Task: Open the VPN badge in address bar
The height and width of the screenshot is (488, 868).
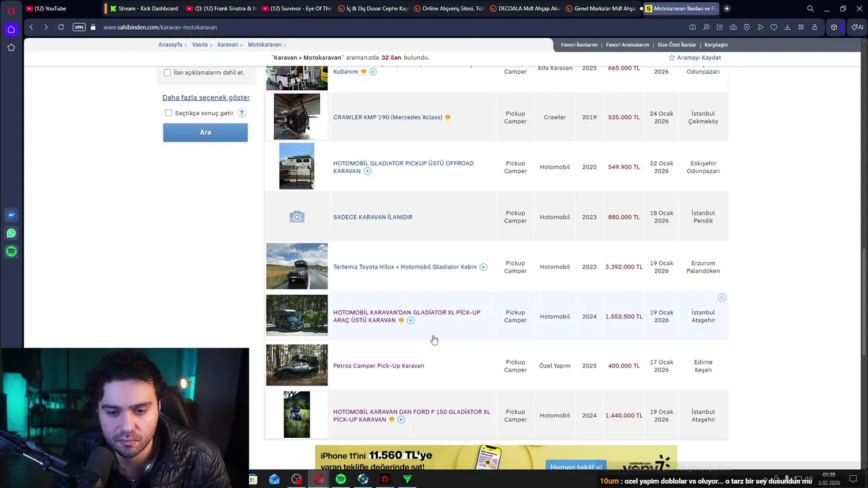Action: [x=79, y=27]
